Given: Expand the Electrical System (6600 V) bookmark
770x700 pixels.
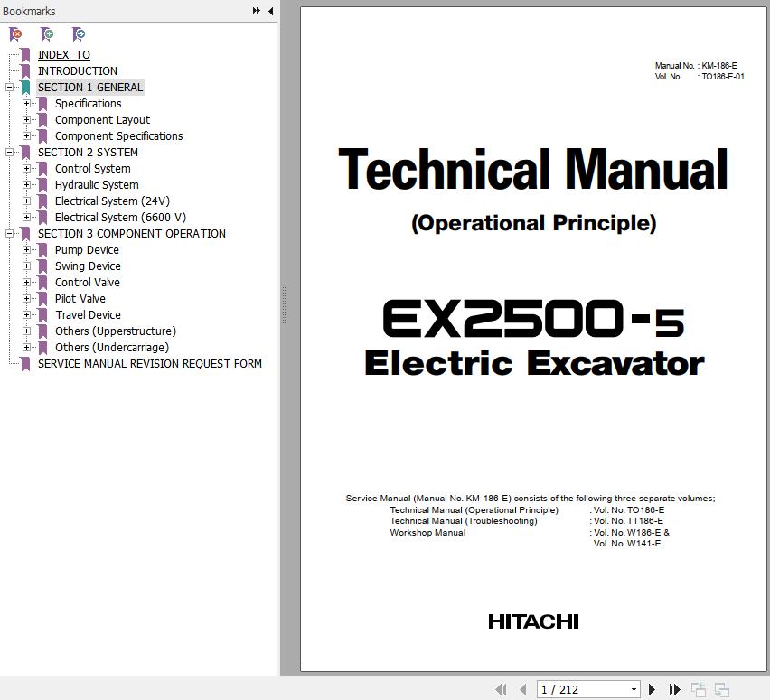Looking at the screenshot, I should click(26, 218).
